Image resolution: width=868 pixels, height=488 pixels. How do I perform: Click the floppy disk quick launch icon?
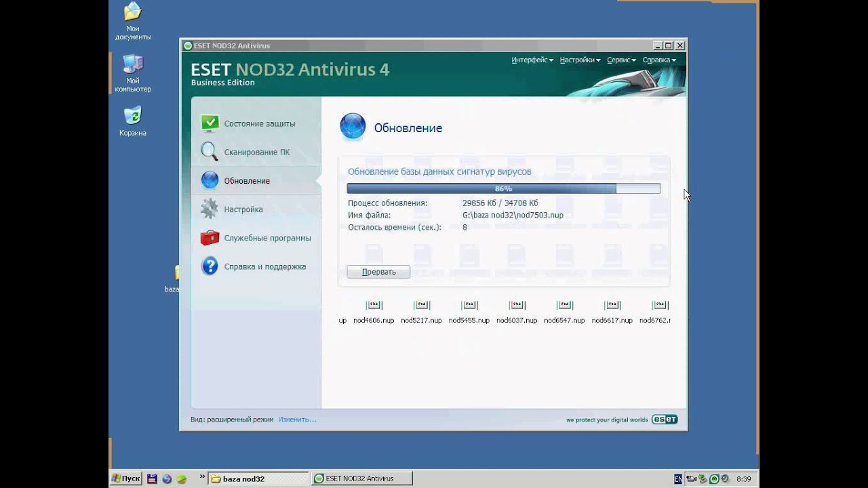click(x=152, y=479)
